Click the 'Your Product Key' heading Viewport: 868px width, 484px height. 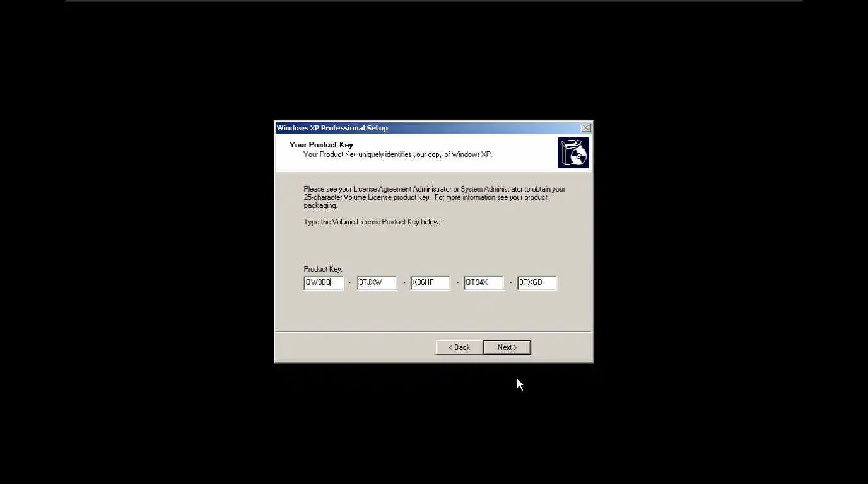(x=321, y=145)
